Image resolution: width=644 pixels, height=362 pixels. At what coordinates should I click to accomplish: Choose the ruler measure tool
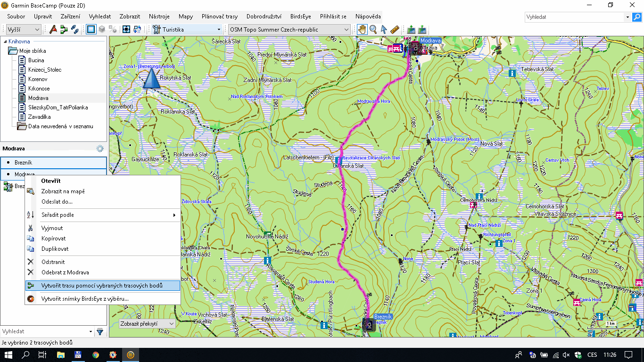(395, 29)
